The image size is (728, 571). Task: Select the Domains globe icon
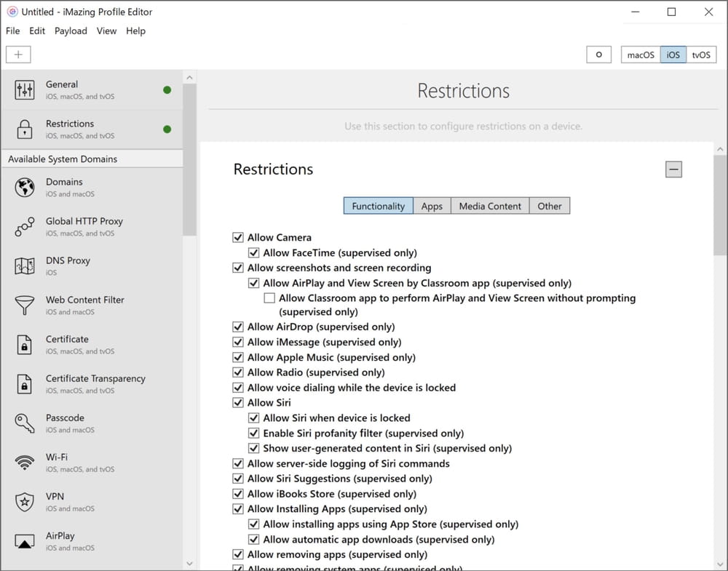pos(25,188)
